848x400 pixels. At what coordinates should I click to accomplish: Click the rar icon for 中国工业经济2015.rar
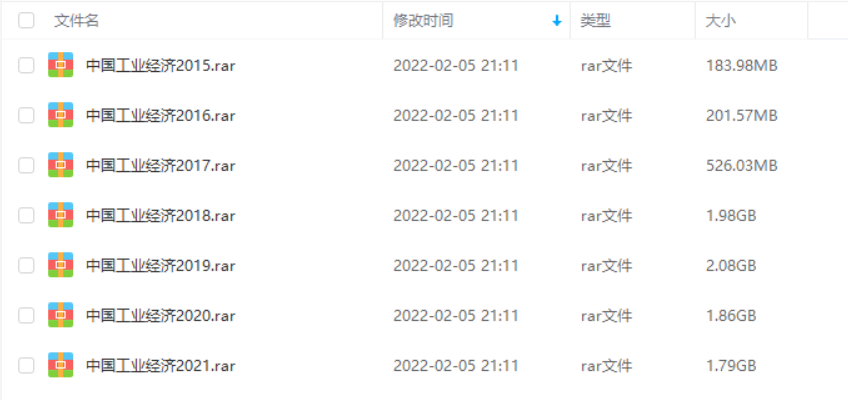click(60, 65)
